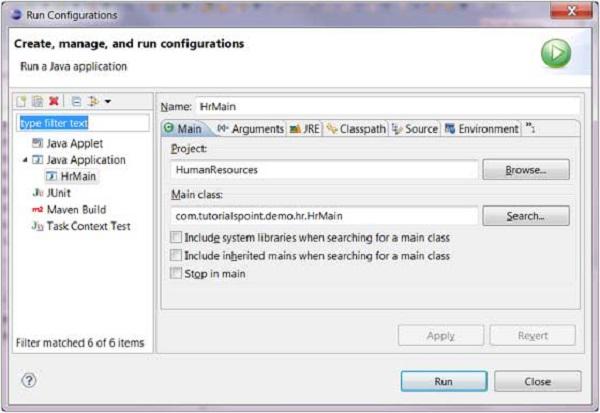Screen dimensions: 600x413
Task: Click the Run button
Action: click(444, 381)
